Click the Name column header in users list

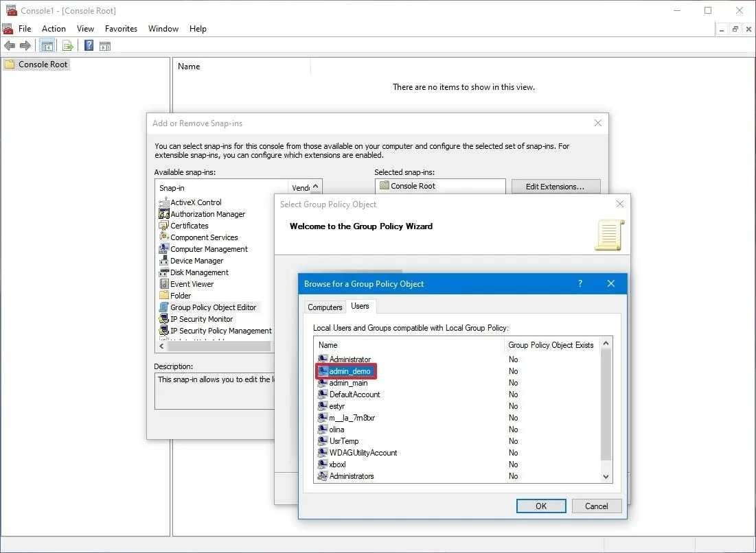[409, 345]
